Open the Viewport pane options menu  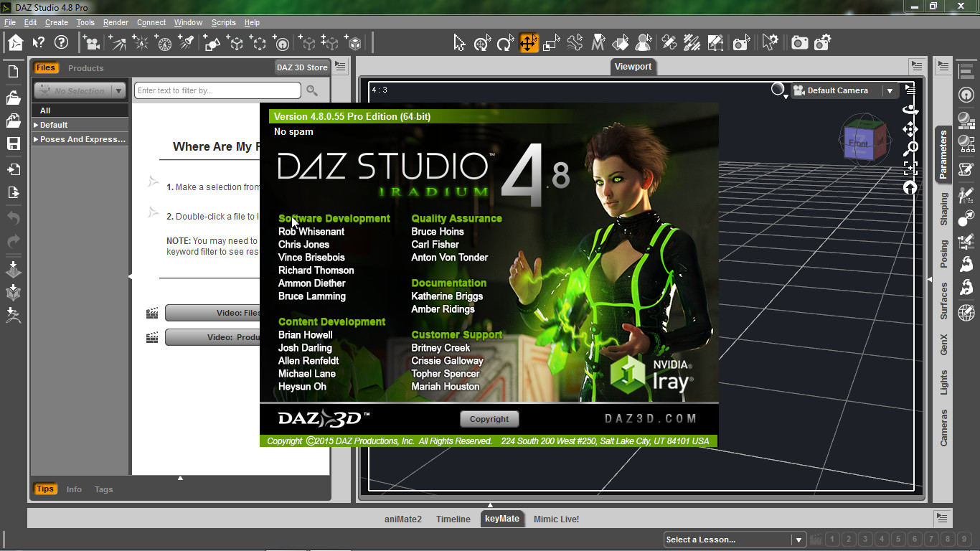pyautogui.click(x=917, y=67)
